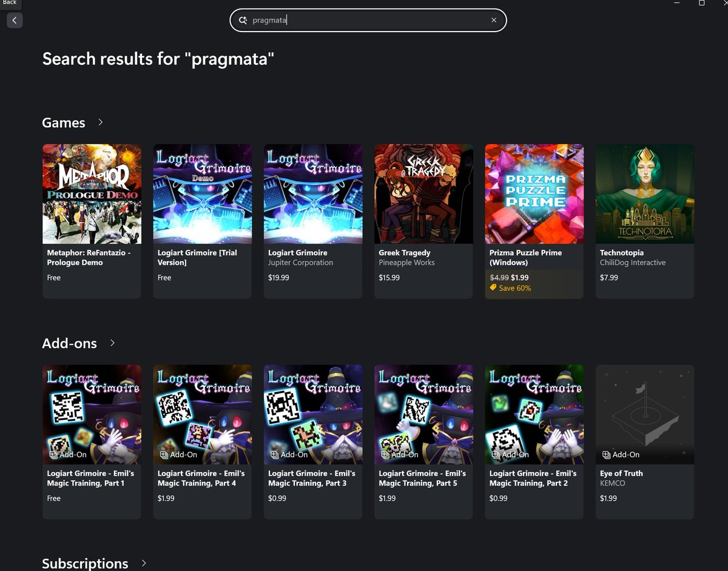Open Emil's Magic Training Part 1 thumbnail
728x571 pixels.
point(92,415)
